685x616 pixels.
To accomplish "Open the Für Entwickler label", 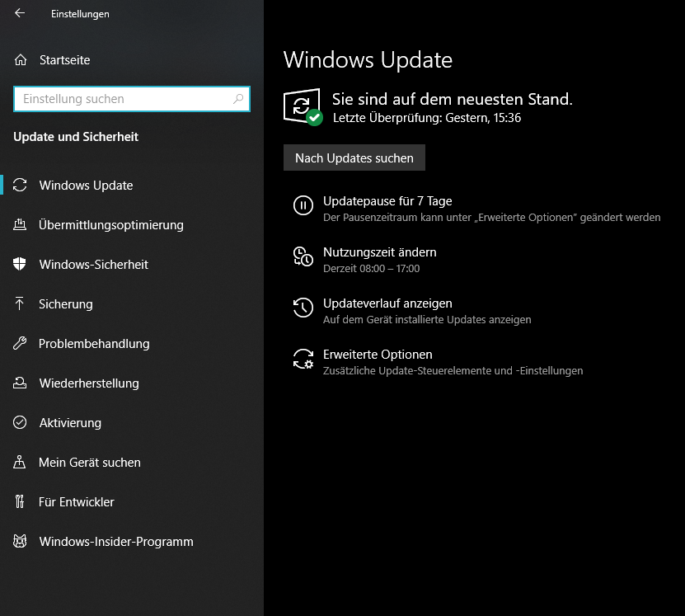I will pyautogui.click(x=77, y=502).
